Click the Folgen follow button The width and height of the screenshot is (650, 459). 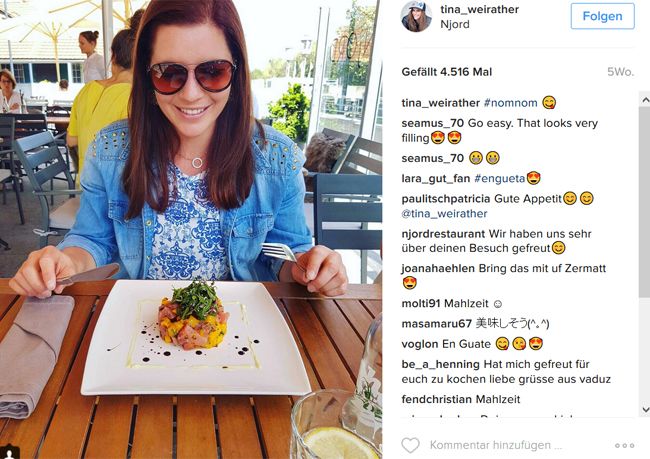tap(602, 16)
